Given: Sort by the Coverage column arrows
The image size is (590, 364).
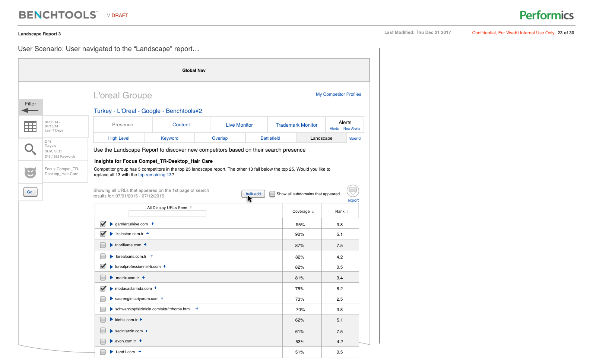Looking at the screenshot, I should point(313,212).
